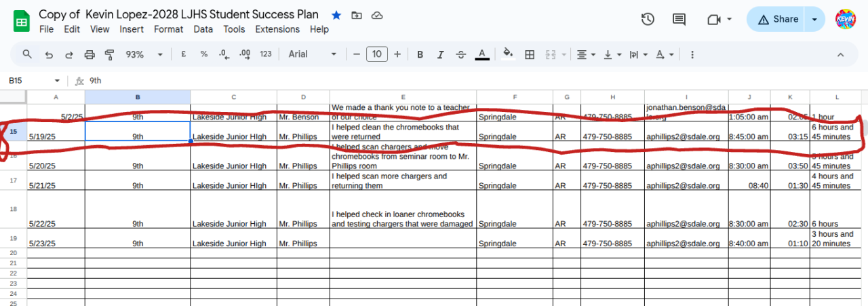Format cell as percent
The width and height of the screenshot is (868, 306).
pos(203,54)
